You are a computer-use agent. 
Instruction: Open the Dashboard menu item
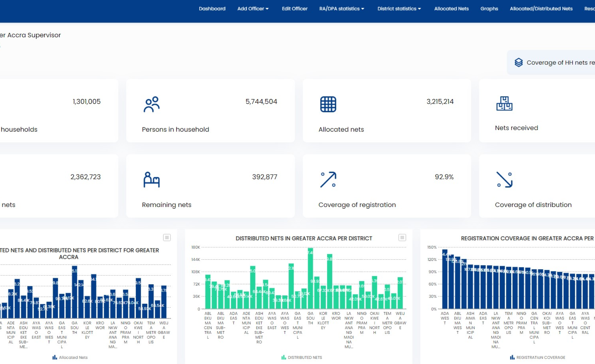pyautogui.click(x=212, y=9)
